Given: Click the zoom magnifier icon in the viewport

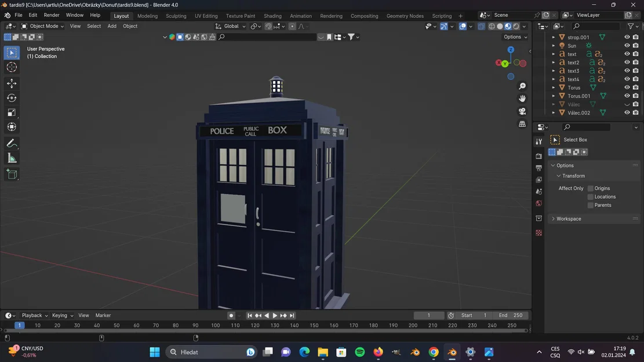Looking at the screenshot, I should tap(522, 85).
